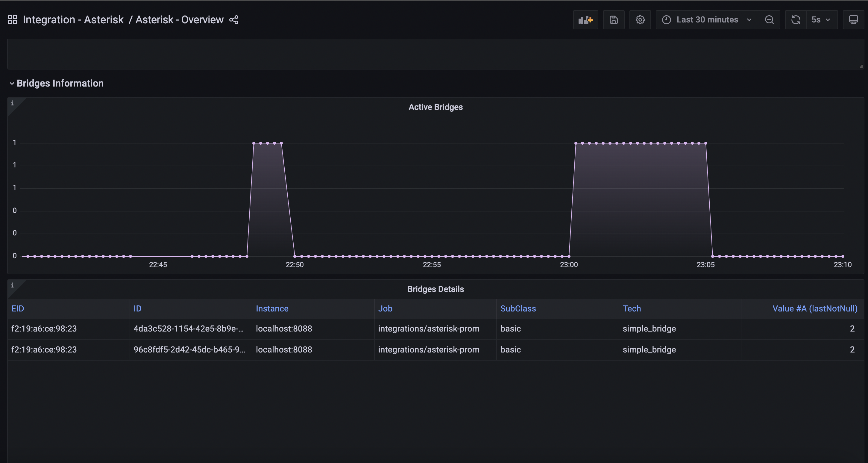Viewport: 868px width, 463px height.
Task: Click the Add panel icon
Action: point(585,20)
